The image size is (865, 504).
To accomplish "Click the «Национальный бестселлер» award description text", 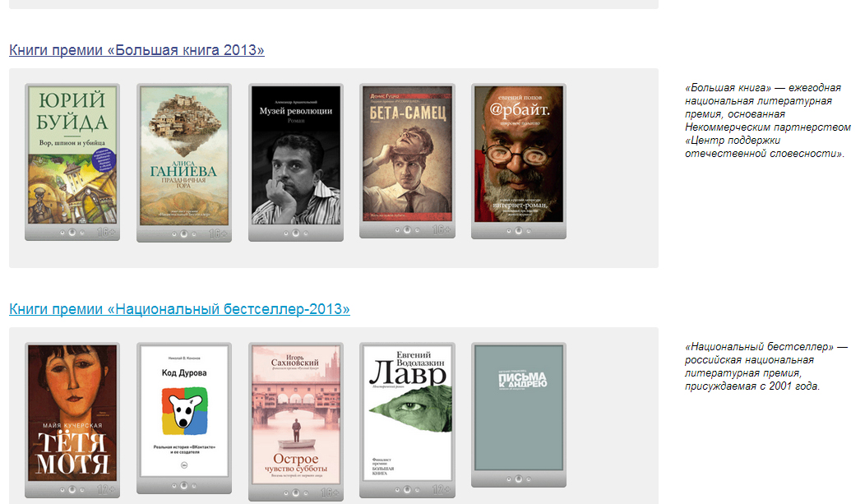I will 766,367.
